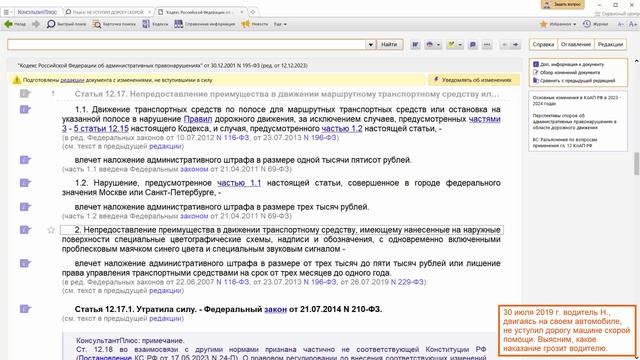Open the Справка panel tab

click(x=543, y=44)
